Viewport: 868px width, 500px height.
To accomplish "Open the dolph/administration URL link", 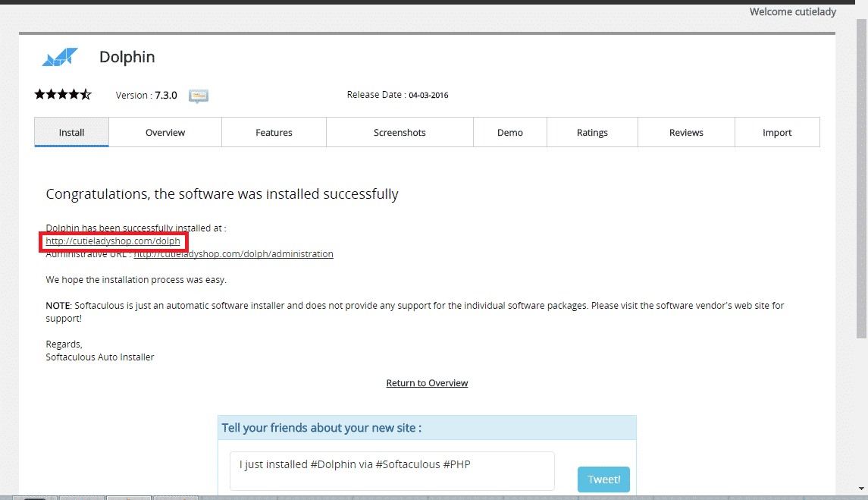I will coord(233,254).
